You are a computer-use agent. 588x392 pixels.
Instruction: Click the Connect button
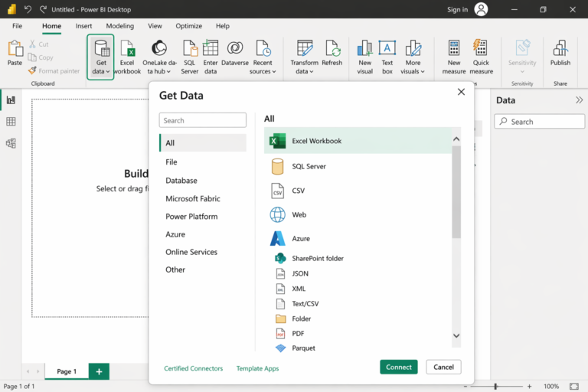tap(399, 367)
